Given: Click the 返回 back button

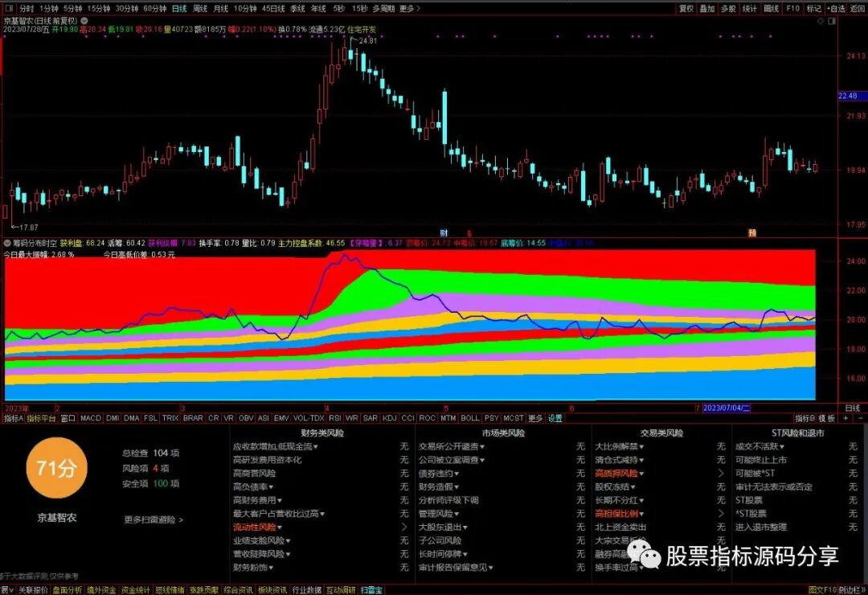Looking at the screenshot, I should pos(858,8).
